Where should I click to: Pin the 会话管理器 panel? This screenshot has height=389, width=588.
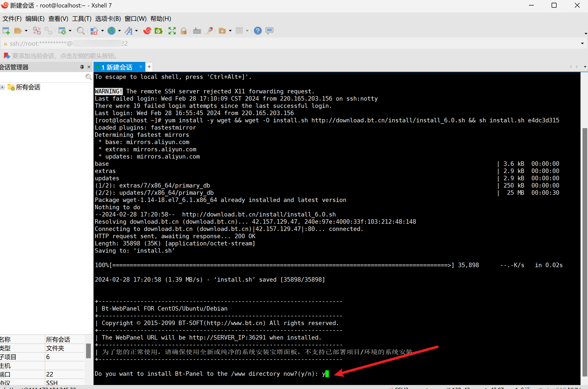pos(82,67)
